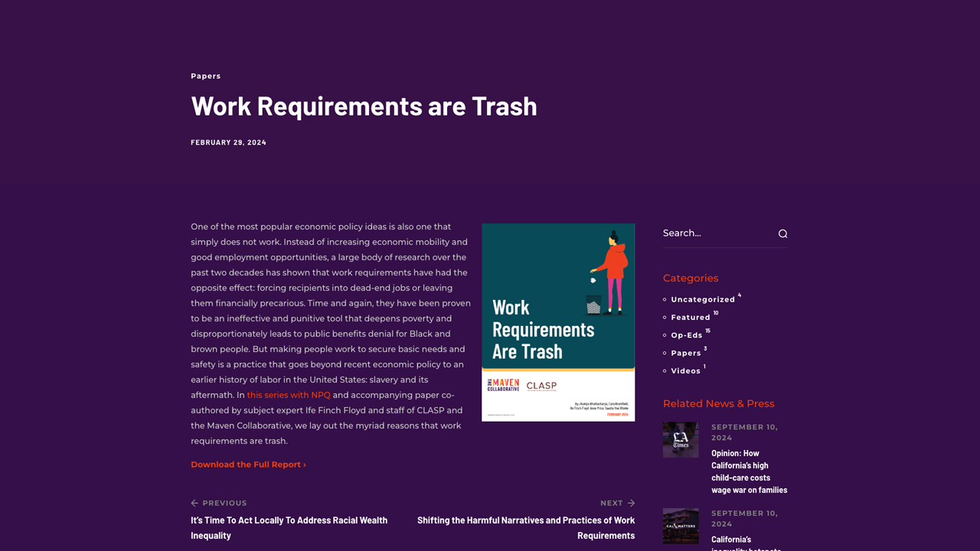This screenshot has height=551, width=980.
Task: Open the LA Times article thumbnail
Action: [681, 439]
